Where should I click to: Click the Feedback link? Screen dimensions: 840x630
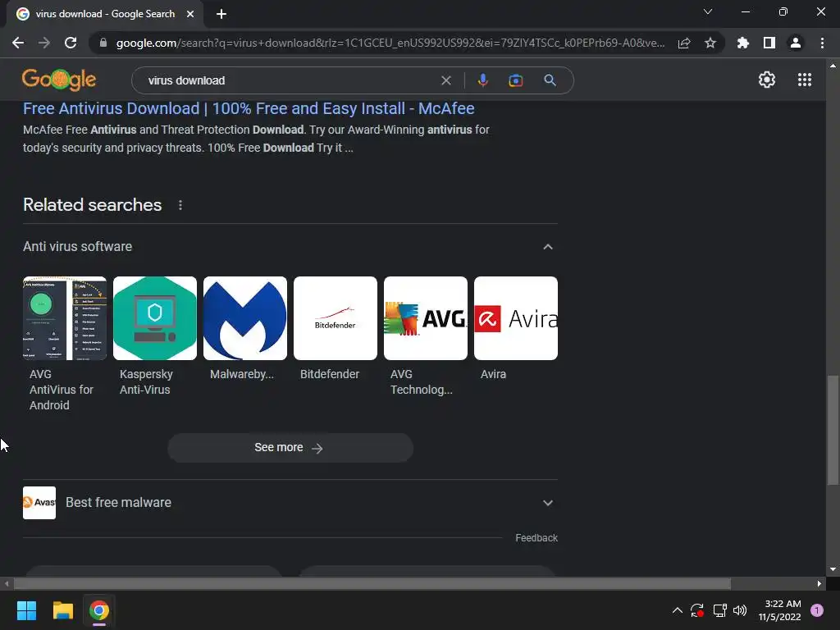[536, 538]
